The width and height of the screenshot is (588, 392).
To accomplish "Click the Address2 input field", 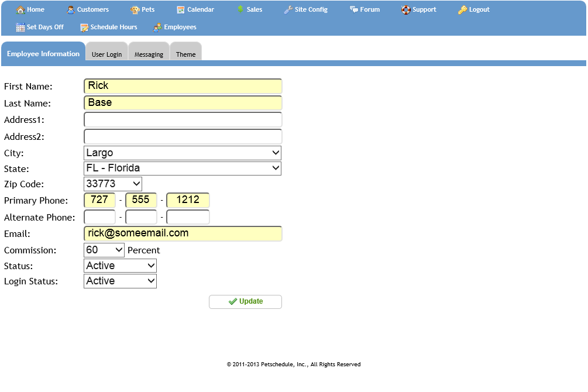I will (x=183, y=136).
